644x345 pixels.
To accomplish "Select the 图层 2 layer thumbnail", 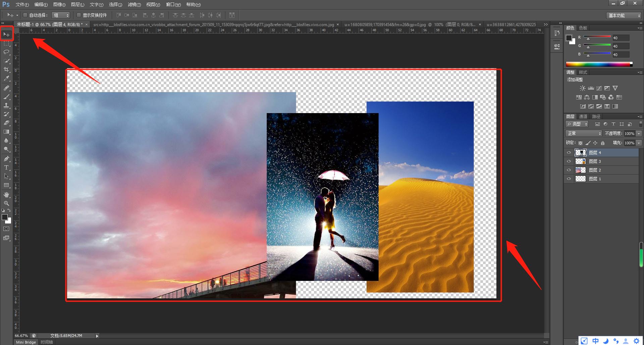I will click(x=580, y=170).
